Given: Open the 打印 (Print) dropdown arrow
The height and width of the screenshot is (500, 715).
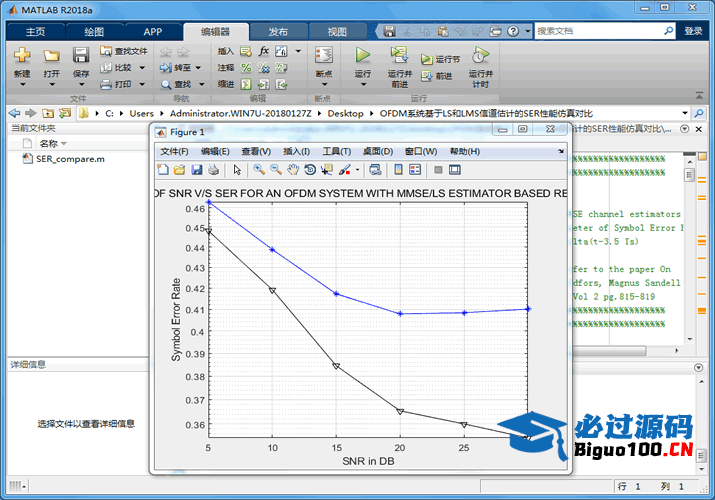Looking at the screenshot, I should (x=142, y=84).
